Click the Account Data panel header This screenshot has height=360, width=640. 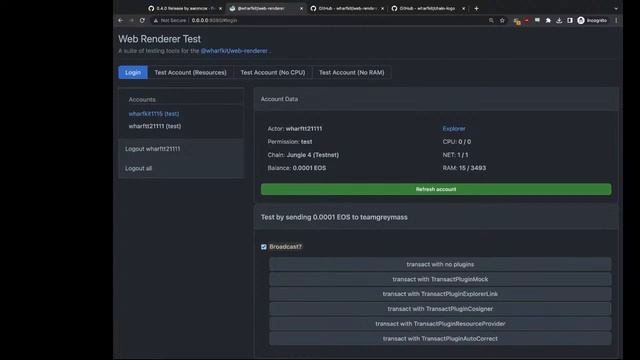[436, 99]
